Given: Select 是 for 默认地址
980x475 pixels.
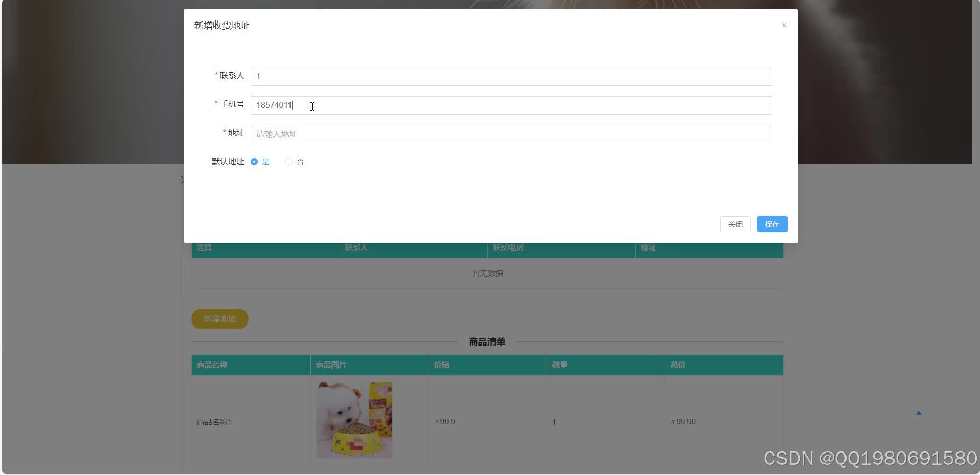Looking at the screenshot, I should click(x=254, y=161).
